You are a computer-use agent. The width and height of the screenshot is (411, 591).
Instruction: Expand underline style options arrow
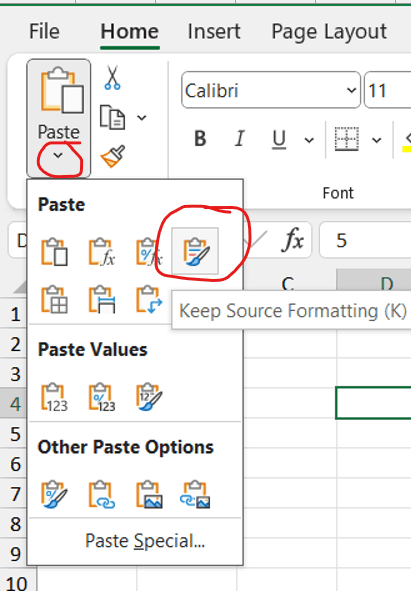(x=309, y=141)
